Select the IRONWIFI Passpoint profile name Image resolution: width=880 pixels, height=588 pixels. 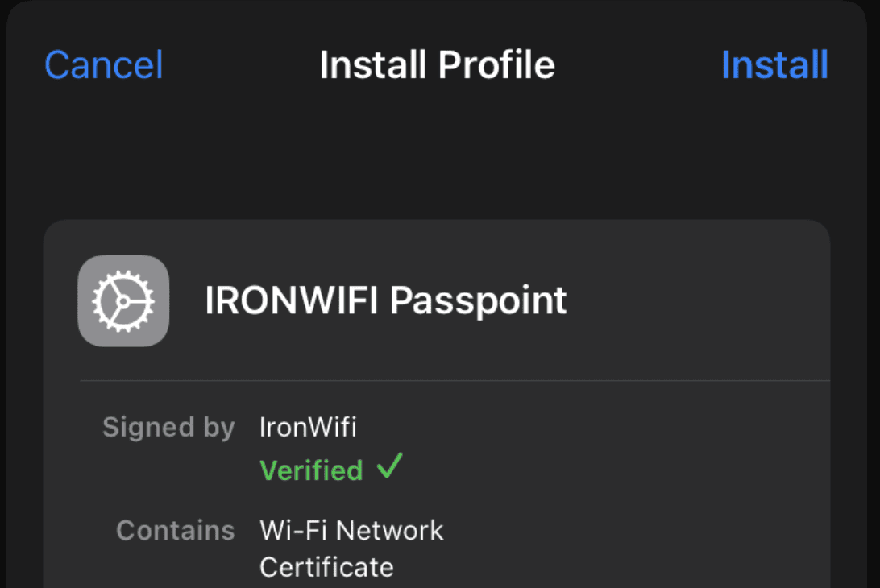coord(385,300)
